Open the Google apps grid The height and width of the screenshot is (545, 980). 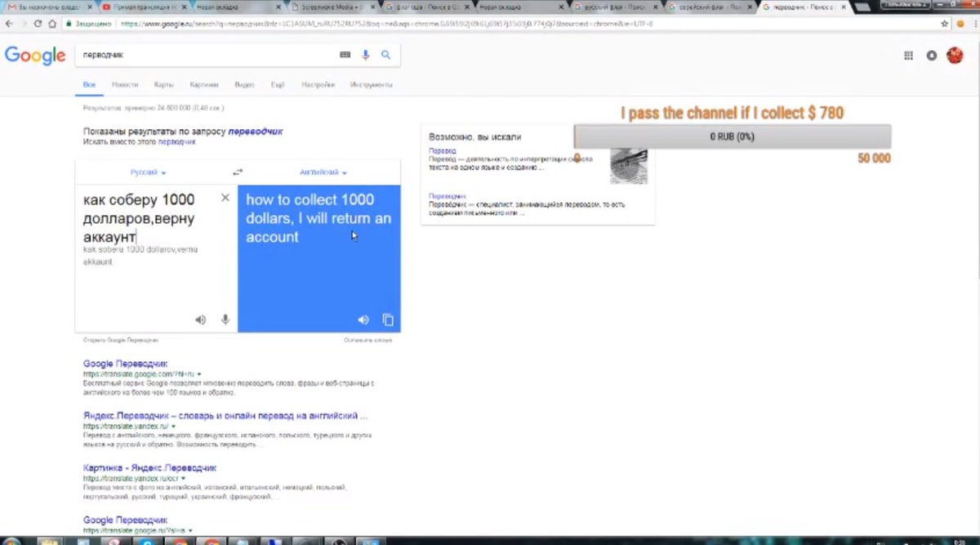(908, 56)
